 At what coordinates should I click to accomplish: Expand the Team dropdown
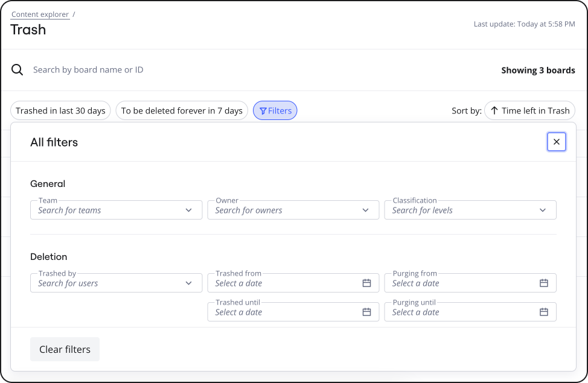click(x=189, y=210)
